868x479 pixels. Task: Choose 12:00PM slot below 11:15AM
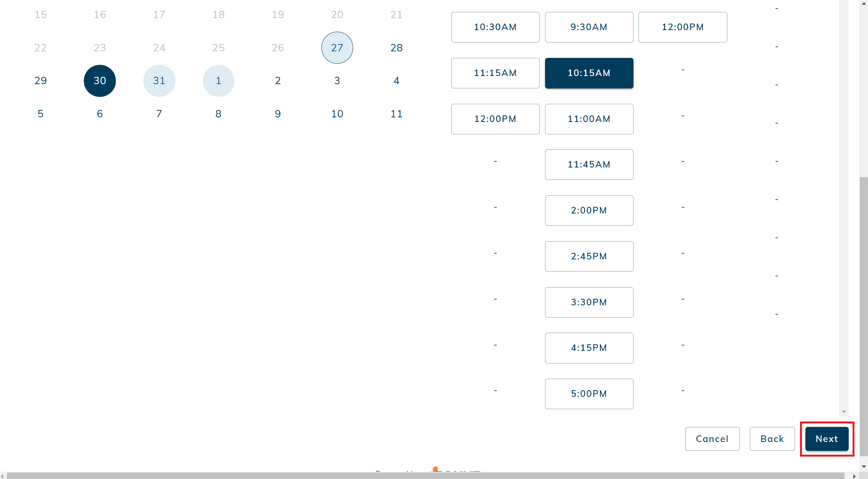(495, 119)
